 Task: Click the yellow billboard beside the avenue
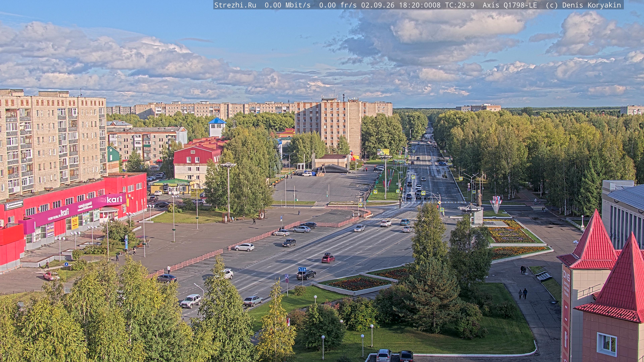tap(384, 152)
